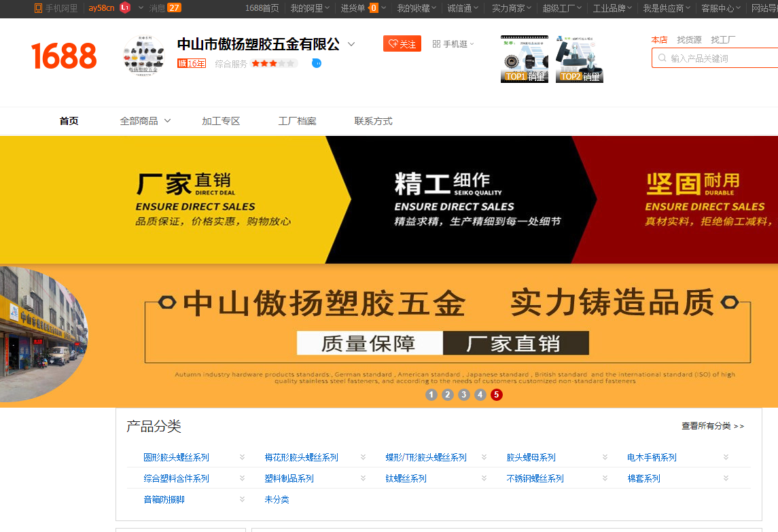
Task: Expand company name info chevron
Action: tap(351, 44)
